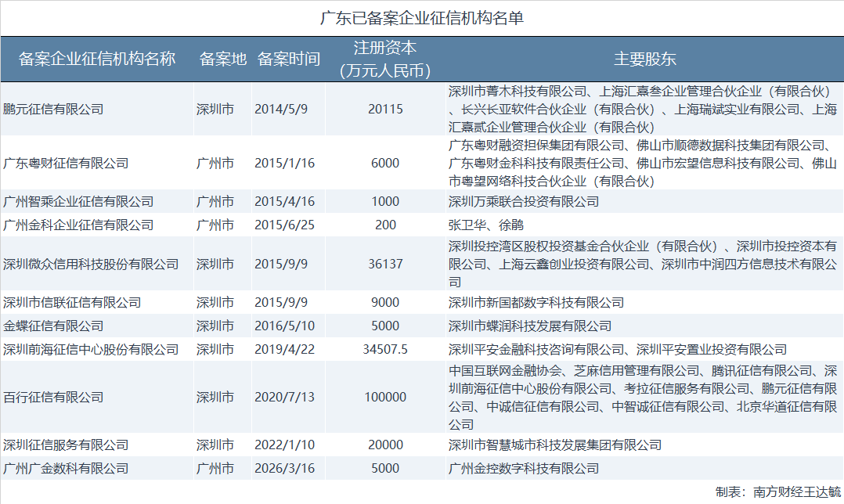Select the 金蝶征信有限公司 name cell

53,326
